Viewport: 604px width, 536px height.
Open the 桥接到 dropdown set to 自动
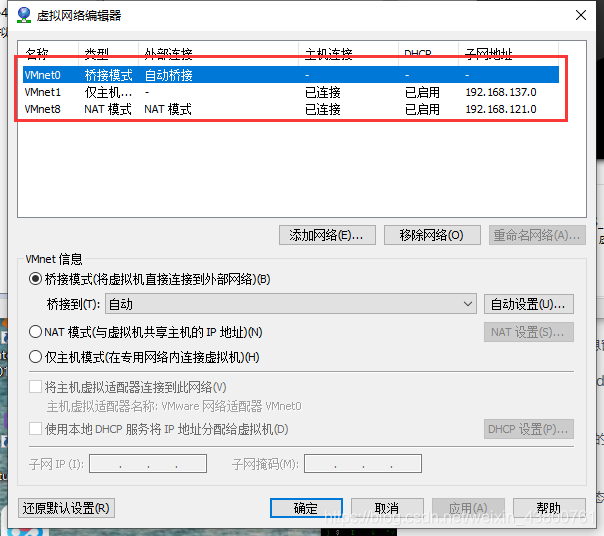(x=291, y=304)
